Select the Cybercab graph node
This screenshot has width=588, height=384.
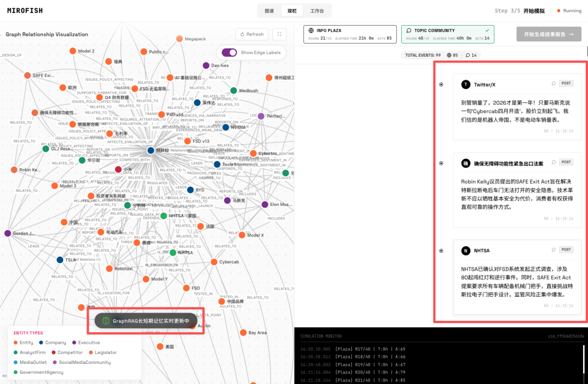214,262
